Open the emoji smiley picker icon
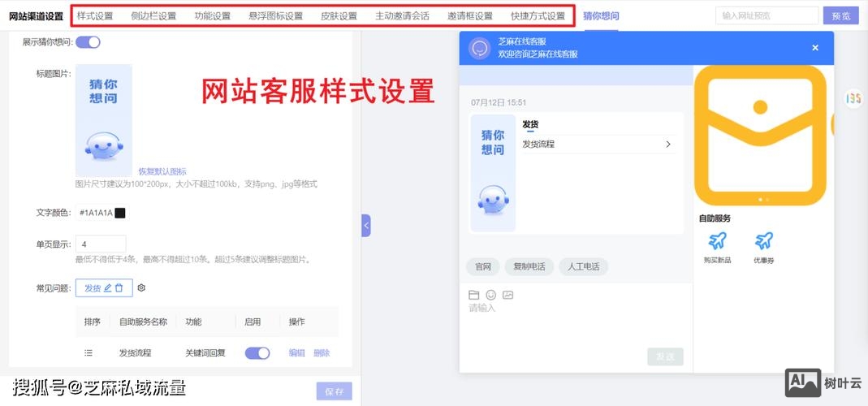The height and width of the screenshot is (406, 868). 491,296
